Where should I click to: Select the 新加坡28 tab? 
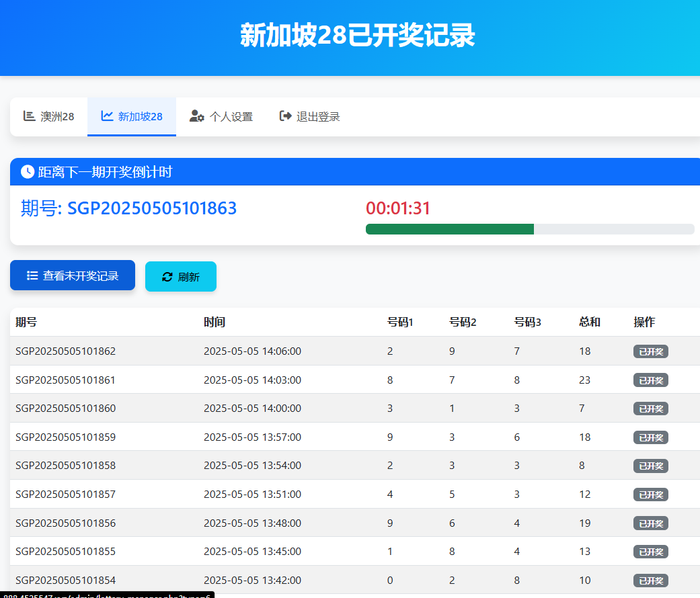coord(132,116)
